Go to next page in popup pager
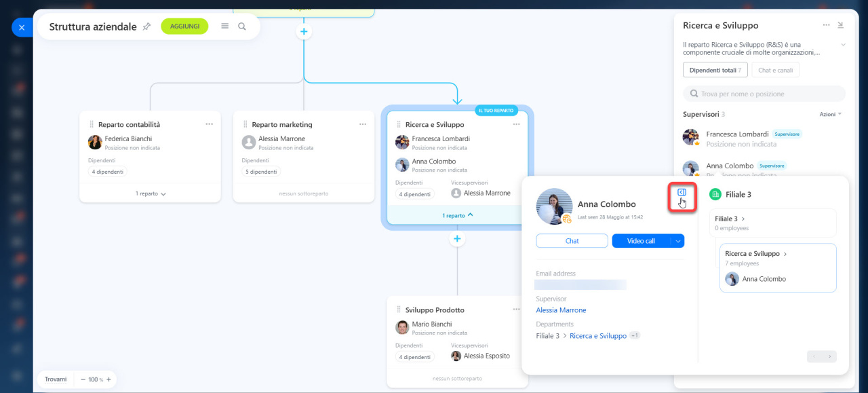The height and width of the screenshot is (393, 868). 829,356
